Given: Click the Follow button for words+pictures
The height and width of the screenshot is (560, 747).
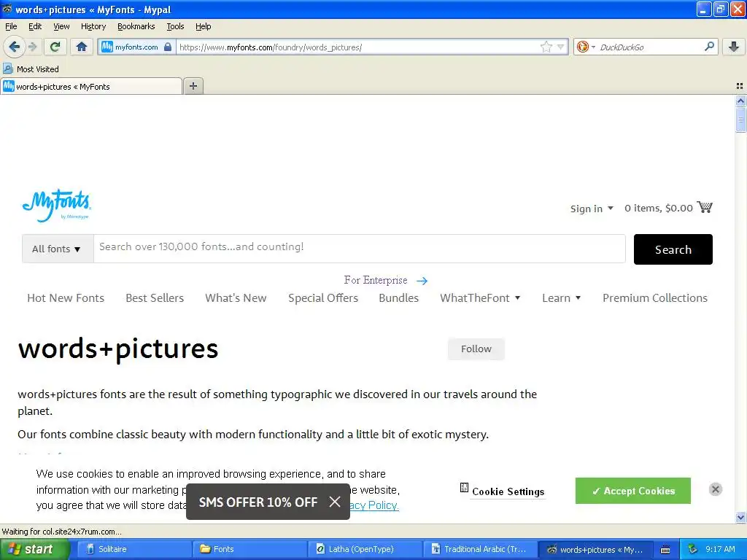Looking at the screenshot, I should click(x=476, y=349).
